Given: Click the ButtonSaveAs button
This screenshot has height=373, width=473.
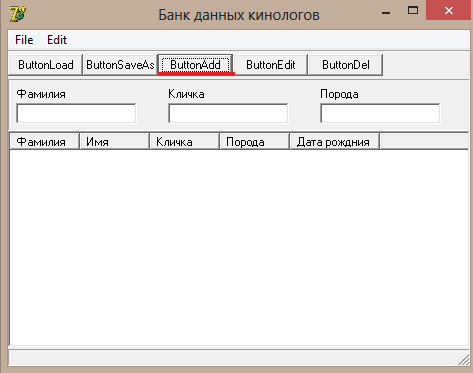Looking at the screenshot, I should click(120, 65).
